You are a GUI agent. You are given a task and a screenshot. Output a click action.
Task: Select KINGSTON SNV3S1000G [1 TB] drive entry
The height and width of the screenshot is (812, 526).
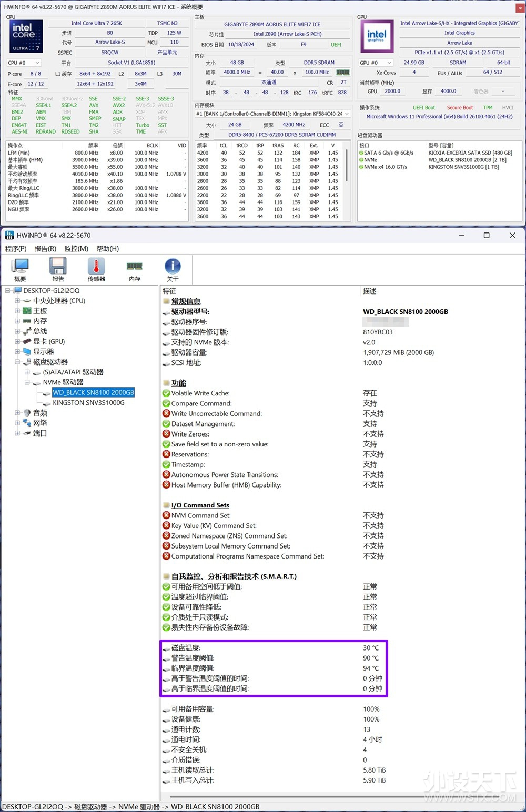coord(463,167)
